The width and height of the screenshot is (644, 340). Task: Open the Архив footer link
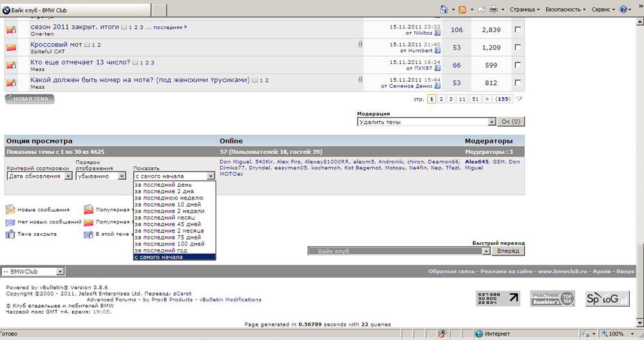click(x=601, y=272)
